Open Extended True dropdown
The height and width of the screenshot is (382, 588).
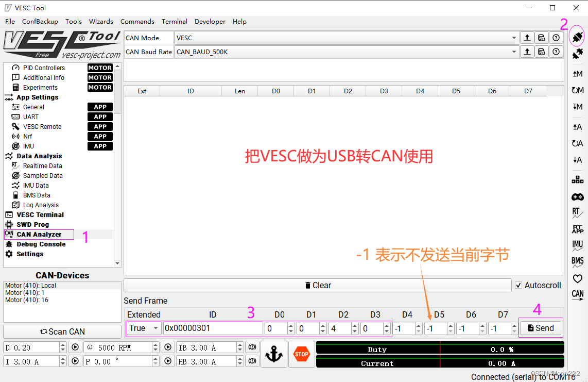[144, 328]
